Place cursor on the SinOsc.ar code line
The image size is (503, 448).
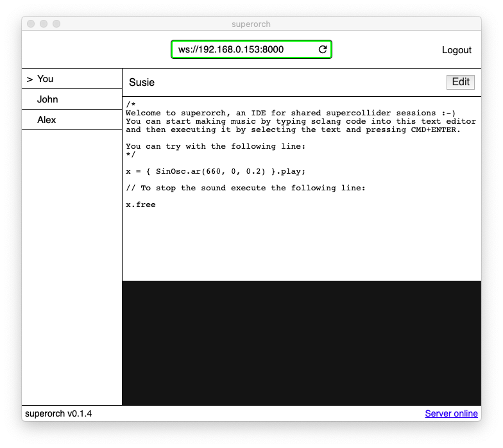point(216,172)
